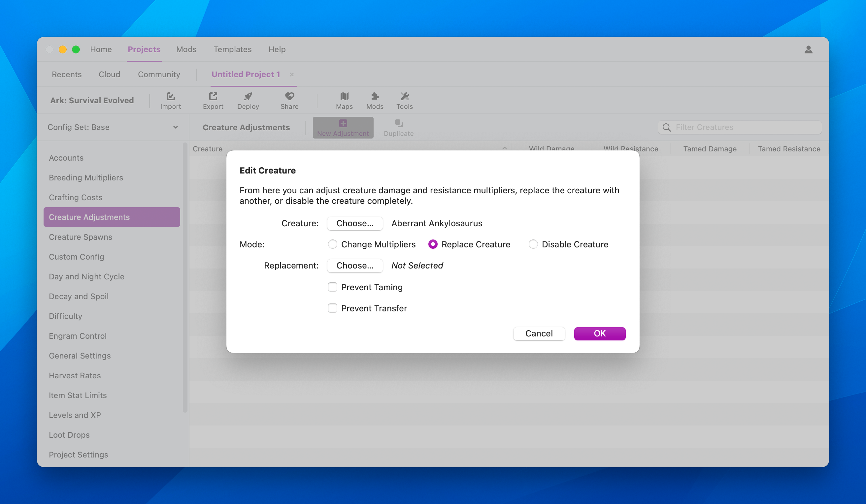Click the Import toolbar icon

[170, 96]
